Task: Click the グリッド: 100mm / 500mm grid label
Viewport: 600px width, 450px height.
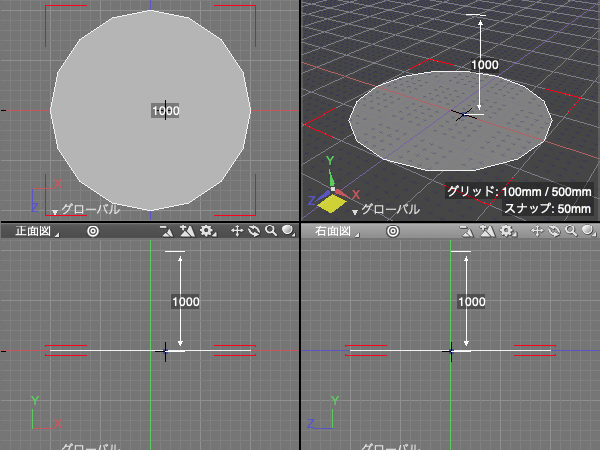Action: [x=519, y=191]
